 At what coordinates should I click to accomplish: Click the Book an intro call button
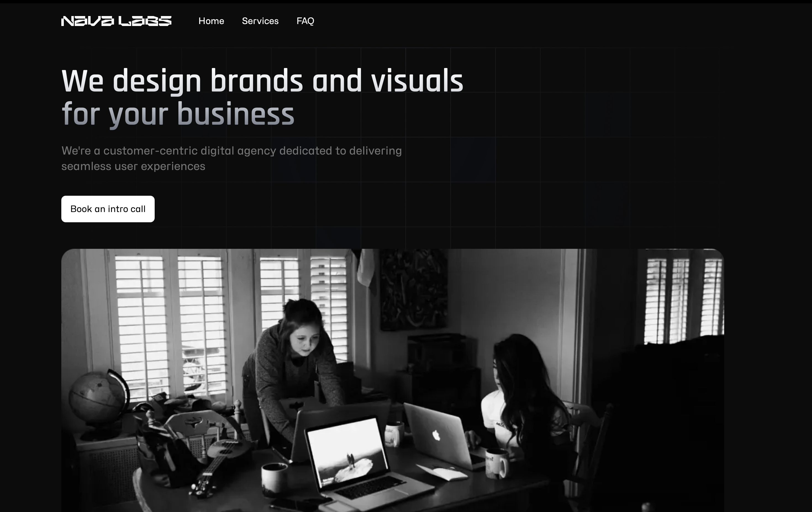coord(108,209)
